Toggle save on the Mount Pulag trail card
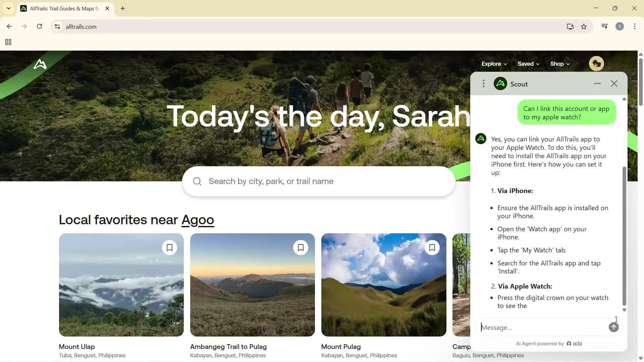The image size is (644, 362). coord(432,247)
